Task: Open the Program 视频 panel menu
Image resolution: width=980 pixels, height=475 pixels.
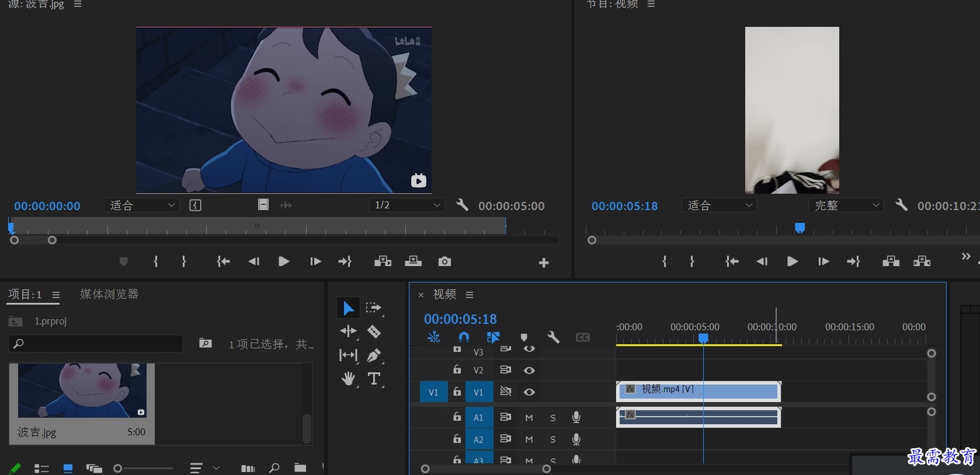Action: pos(651,4)
